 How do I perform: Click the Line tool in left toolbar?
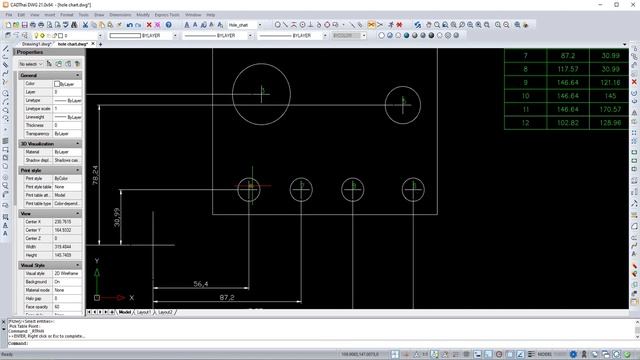coord(5,49)
